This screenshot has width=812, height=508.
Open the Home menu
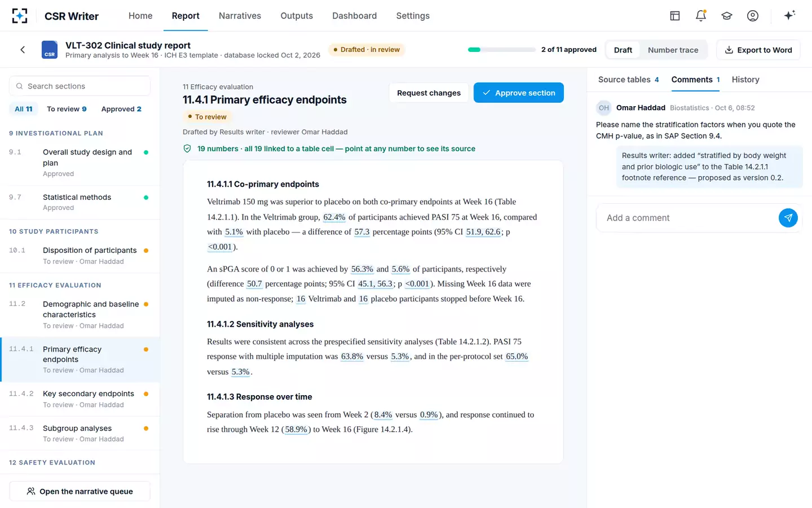(x=140, y=16)
